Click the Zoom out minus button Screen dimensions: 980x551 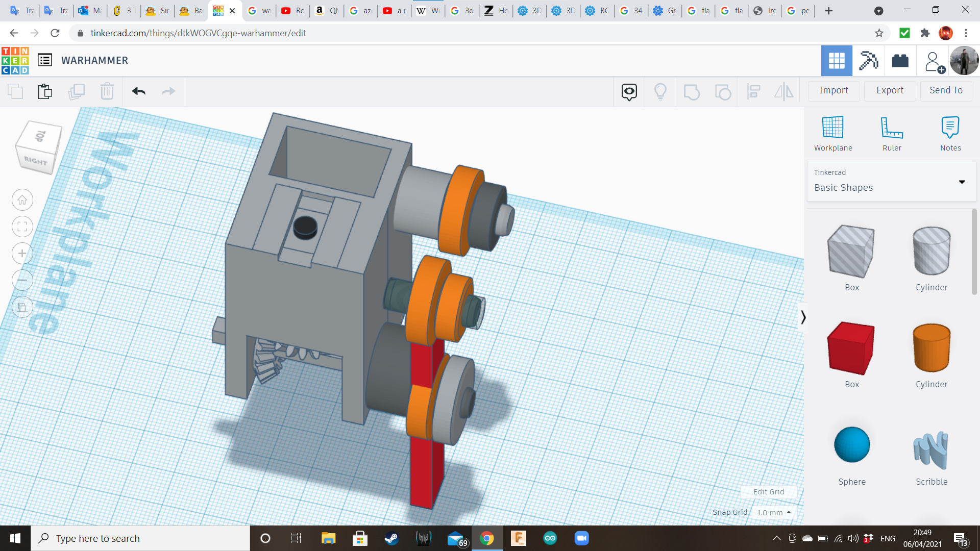(x=22, y=280)
